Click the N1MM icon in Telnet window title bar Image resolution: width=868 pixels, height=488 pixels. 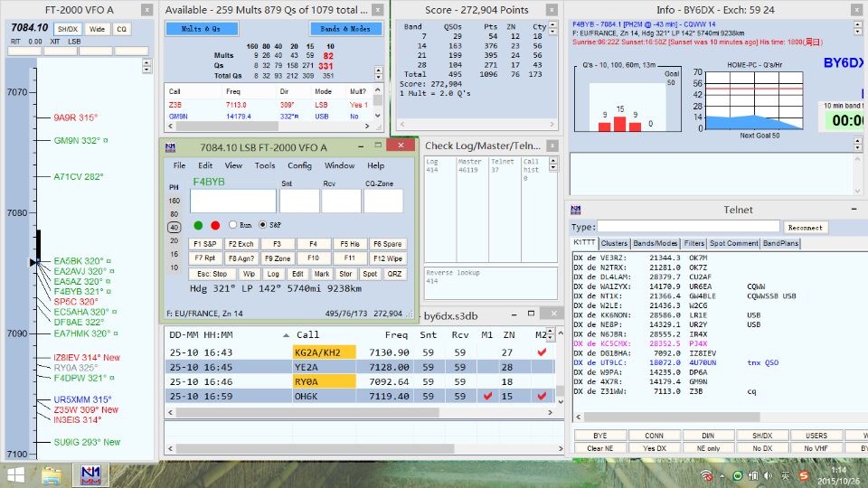[x=576, y=210]
